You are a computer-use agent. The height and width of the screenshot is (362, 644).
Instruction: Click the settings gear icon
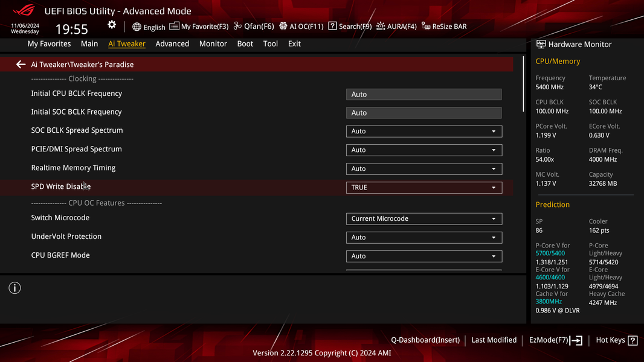[x=112, y=25]
